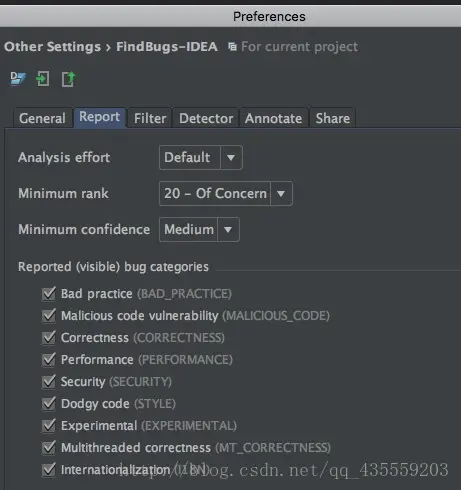Disable the Experimental category checkbox
This screenshot has height=490, width=461.
(49, 426)
